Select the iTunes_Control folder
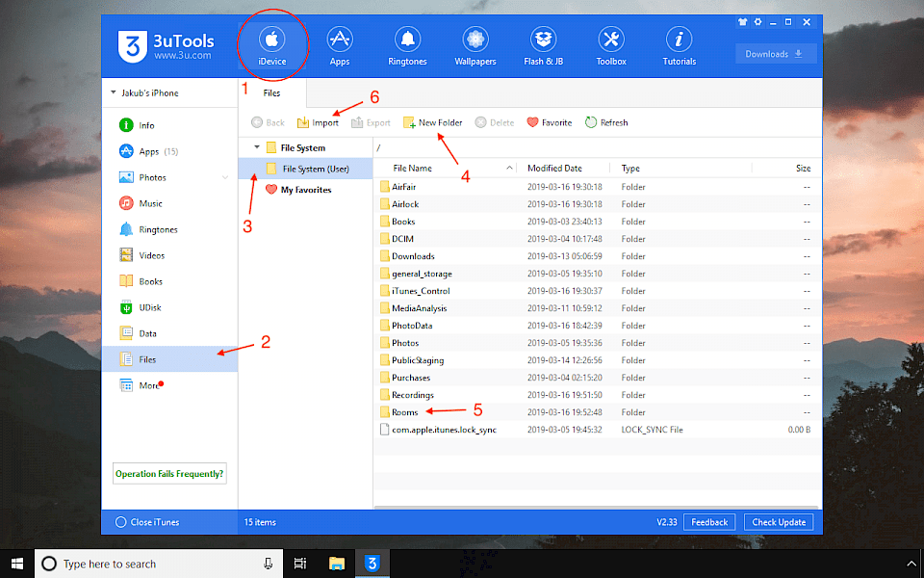Viewport: 924px width, 578px height. point(597,291)
